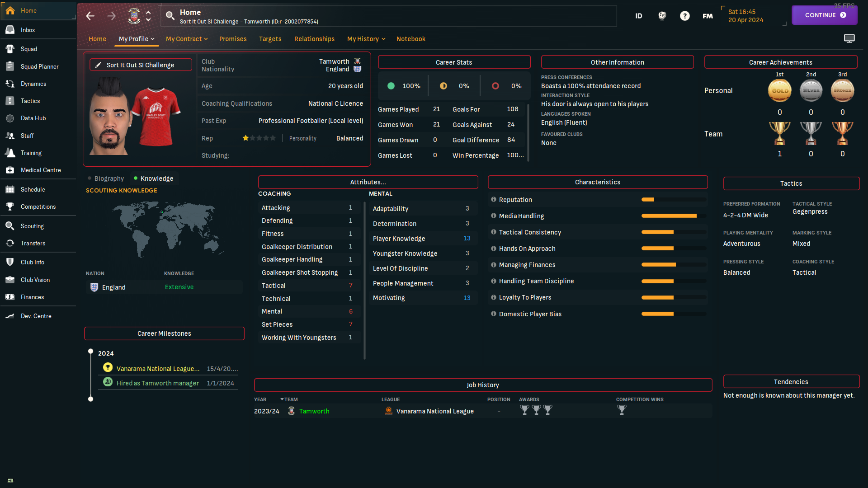Click the Media Handling progress bar

tap(674, 216)
